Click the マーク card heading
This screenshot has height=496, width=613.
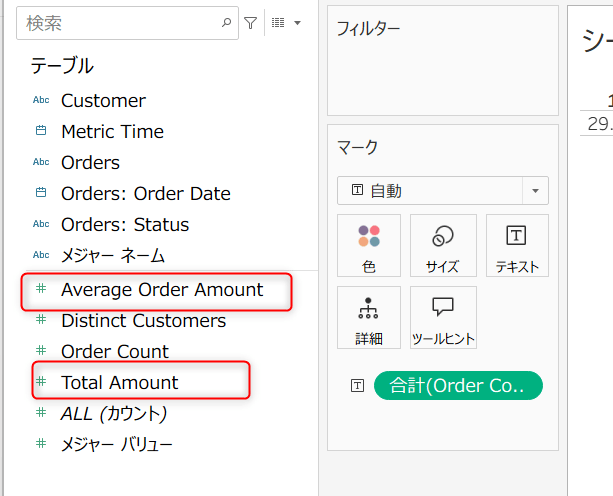pyautogui.click(x=357, y=148)
